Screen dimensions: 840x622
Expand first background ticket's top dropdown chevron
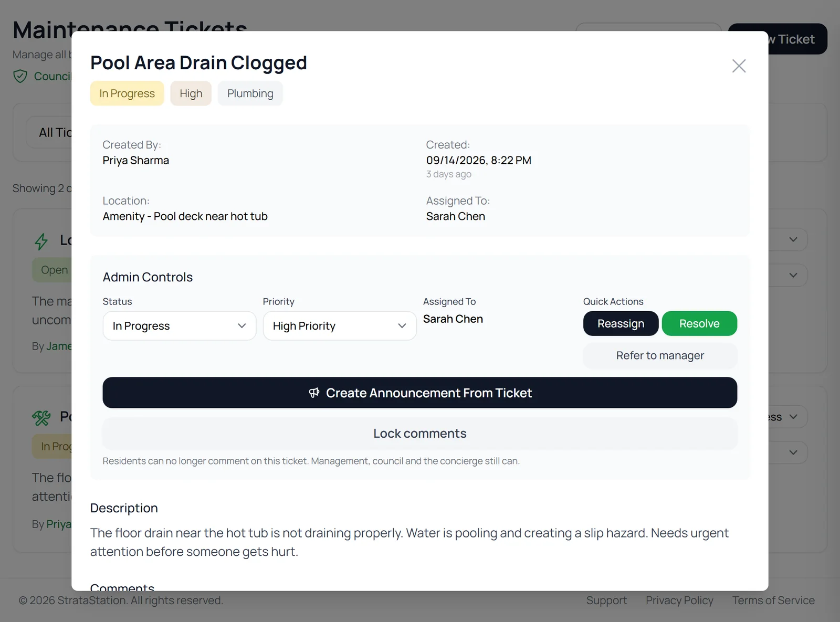point(793,239)
